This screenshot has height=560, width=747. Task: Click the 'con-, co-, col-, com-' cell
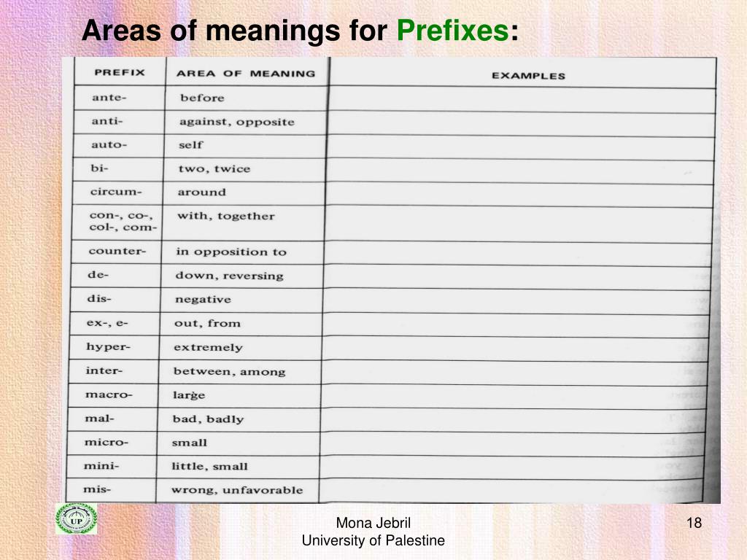click(117, 222)
